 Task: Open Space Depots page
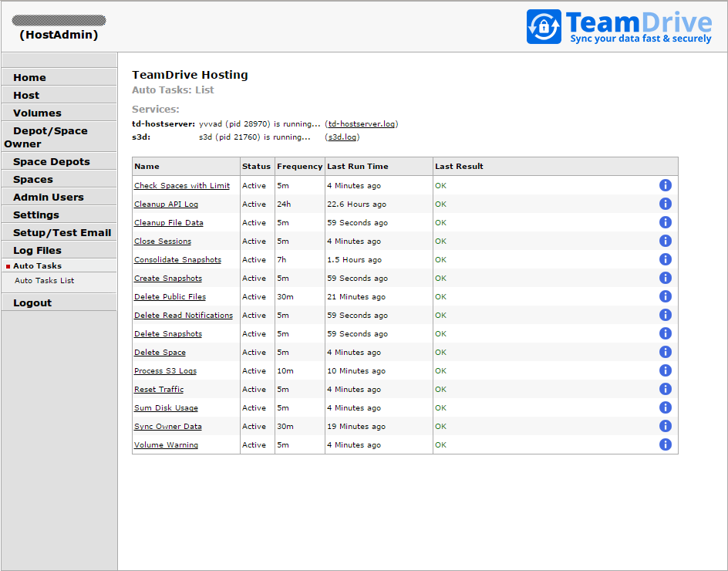click(x=59, y=161)
